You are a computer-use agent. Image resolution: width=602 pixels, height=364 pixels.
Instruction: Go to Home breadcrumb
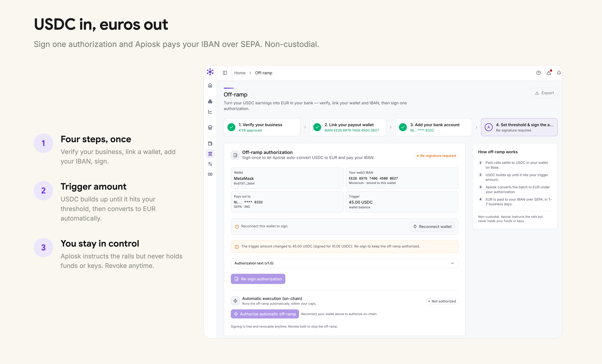coord(240,73)
